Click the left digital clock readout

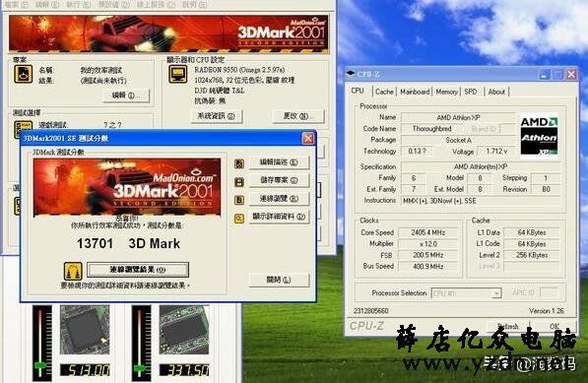pyautogui.click(x=85, y=370)
